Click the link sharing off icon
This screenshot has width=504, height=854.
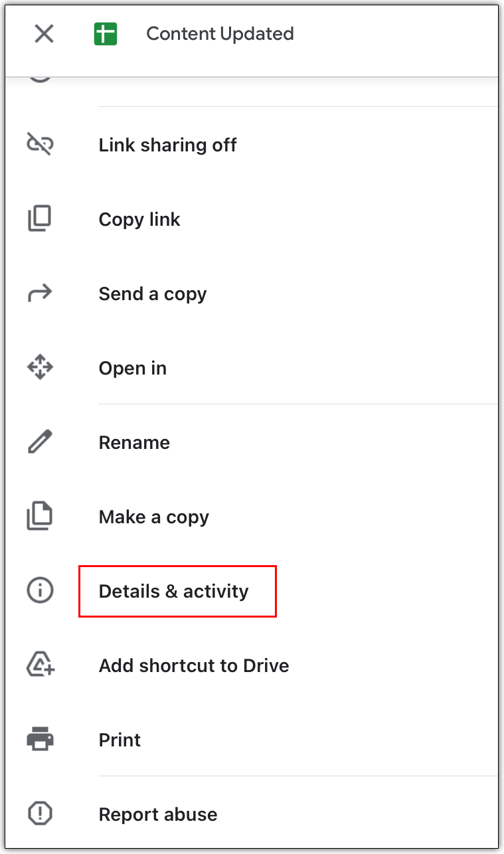pos(40,143)
